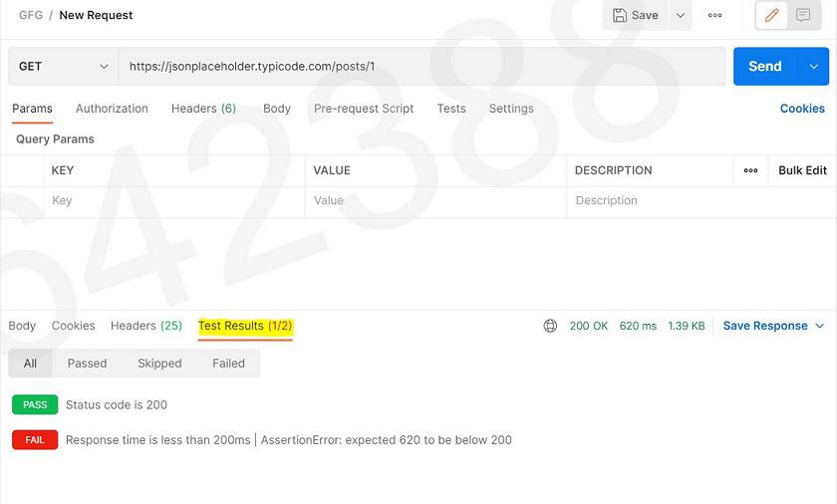Click the Cookies link
The height and width of the screenshot is (504, 837).
click(802, 109)
